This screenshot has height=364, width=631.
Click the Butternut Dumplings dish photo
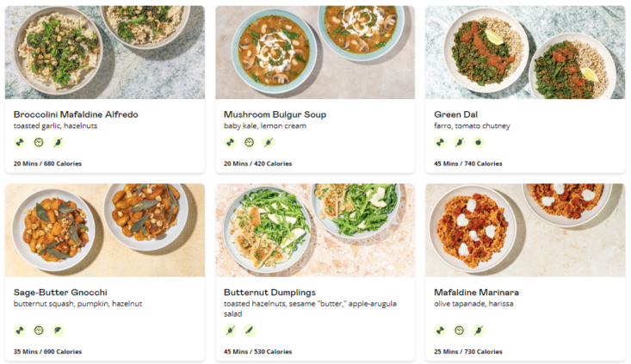point(315,230)
